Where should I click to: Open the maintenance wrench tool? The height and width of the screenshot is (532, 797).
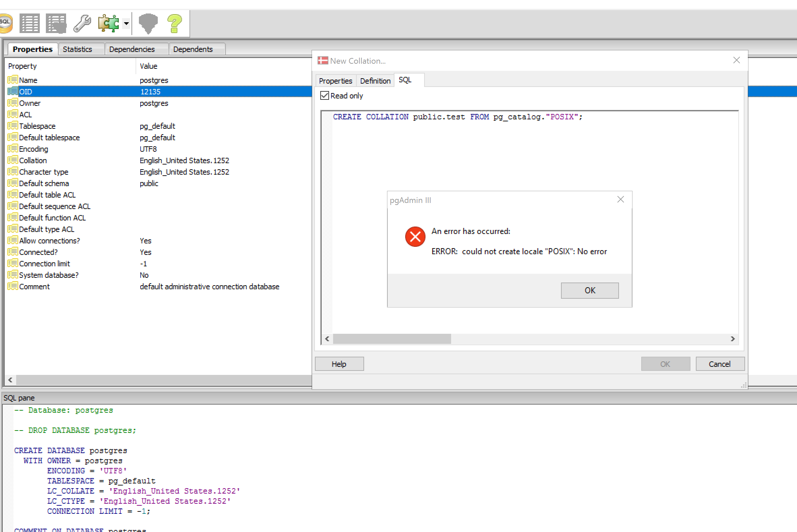click(82, 23)
